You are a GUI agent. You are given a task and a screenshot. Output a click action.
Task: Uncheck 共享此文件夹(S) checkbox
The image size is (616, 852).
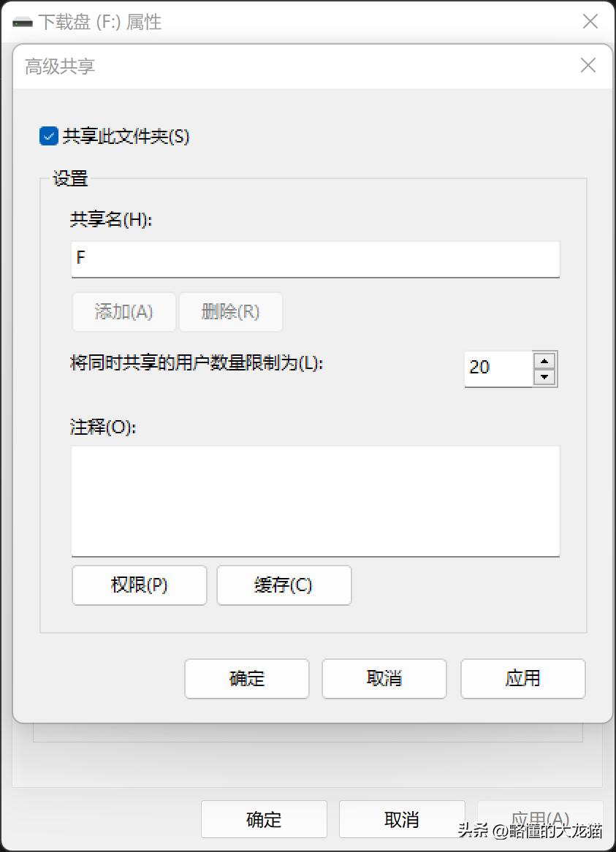(48, 136)
